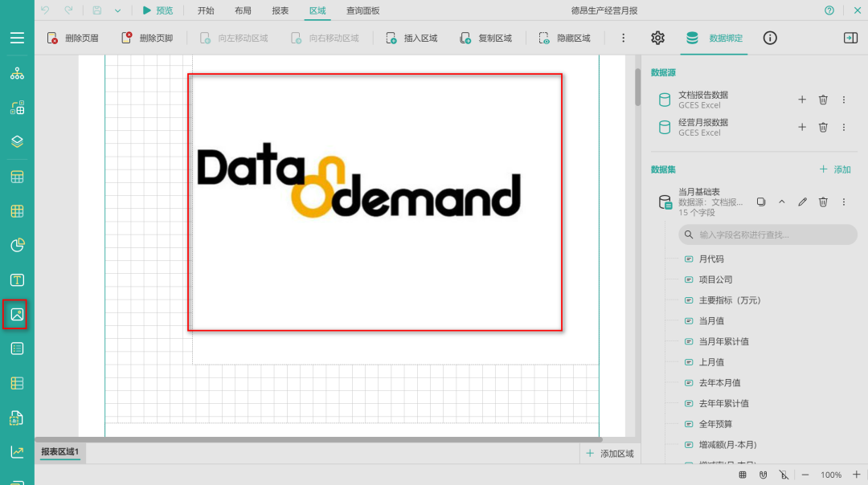This screenshot has width=868, height=485.
Task: Click the 预览 preview button
Action: 158,10
